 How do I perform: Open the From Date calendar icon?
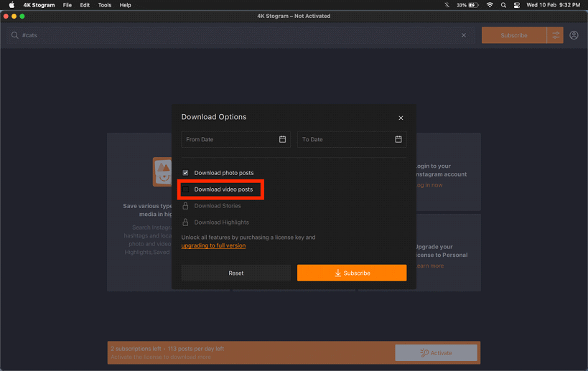(282, 139)
